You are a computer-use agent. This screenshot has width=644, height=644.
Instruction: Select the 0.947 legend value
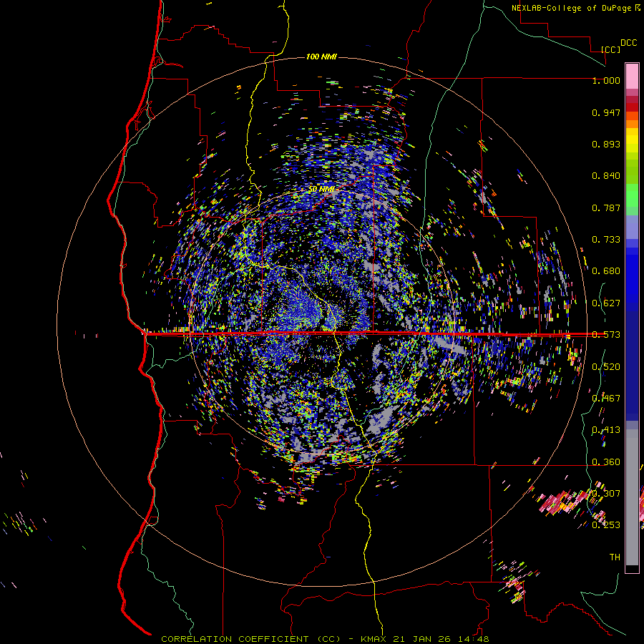click(606, 112)
